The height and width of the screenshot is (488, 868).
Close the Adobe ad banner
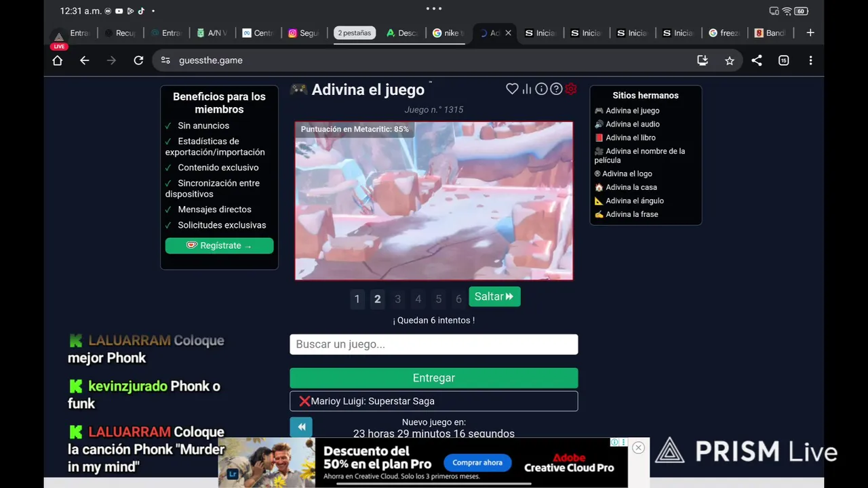pyautogui.click(x=638, y=447)
